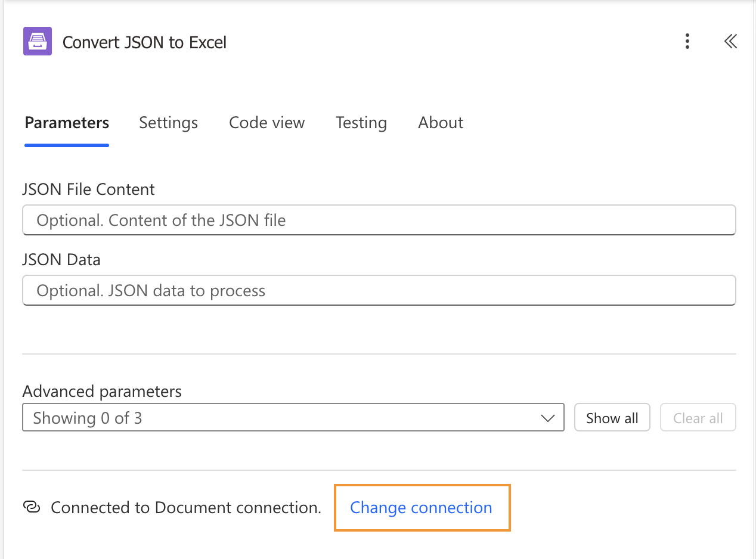Viewport: 756px width, 559px height.
Task: Open the Showing 0 of 3 selector
Action: click(x=293, y=417)
